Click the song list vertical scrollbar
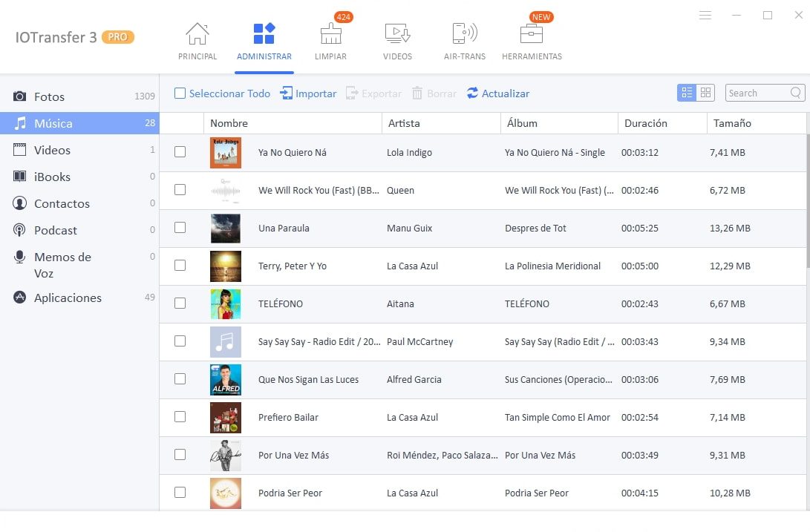The image size is (810, 532). 808,201
